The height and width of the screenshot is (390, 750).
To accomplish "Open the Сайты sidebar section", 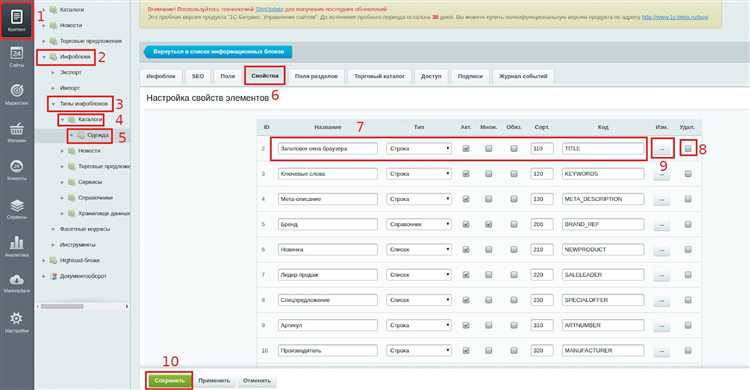I will 17,56.
